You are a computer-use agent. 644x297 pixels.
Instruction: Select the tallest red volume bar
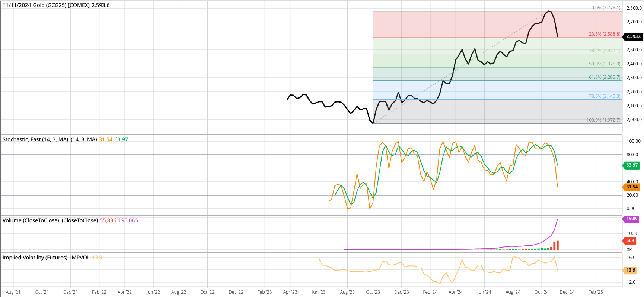(557, 245)
